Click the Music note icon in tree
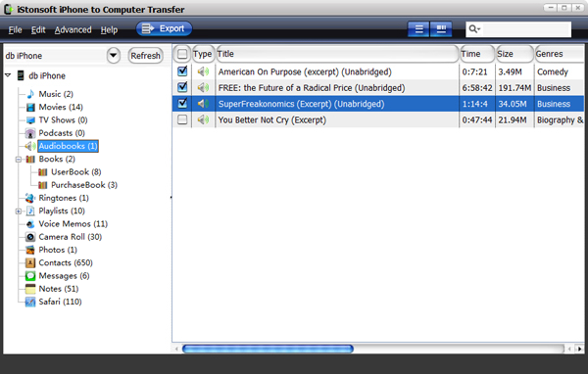 (x=30, y=94)
